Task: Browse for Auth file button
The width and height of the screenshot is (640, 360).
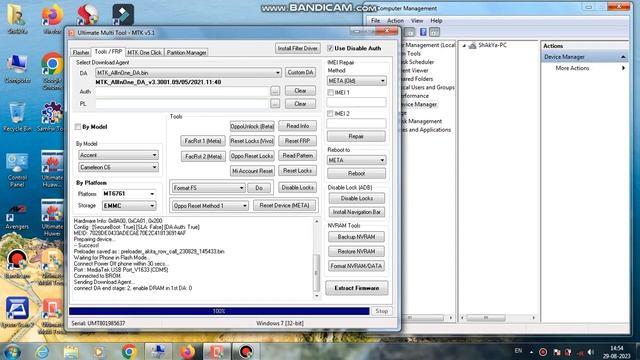Action: tap(275, 91)
